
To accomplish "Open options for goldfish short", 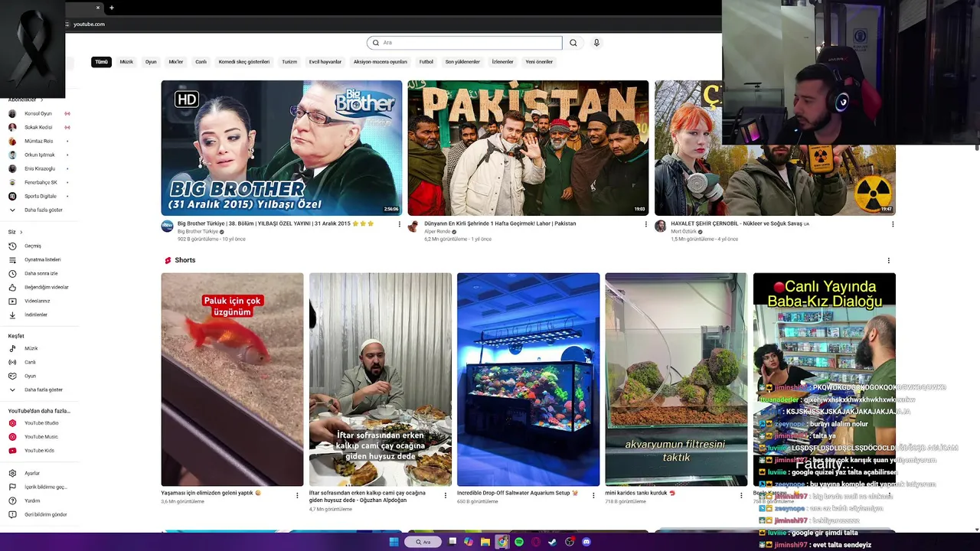I will (297, 495).
